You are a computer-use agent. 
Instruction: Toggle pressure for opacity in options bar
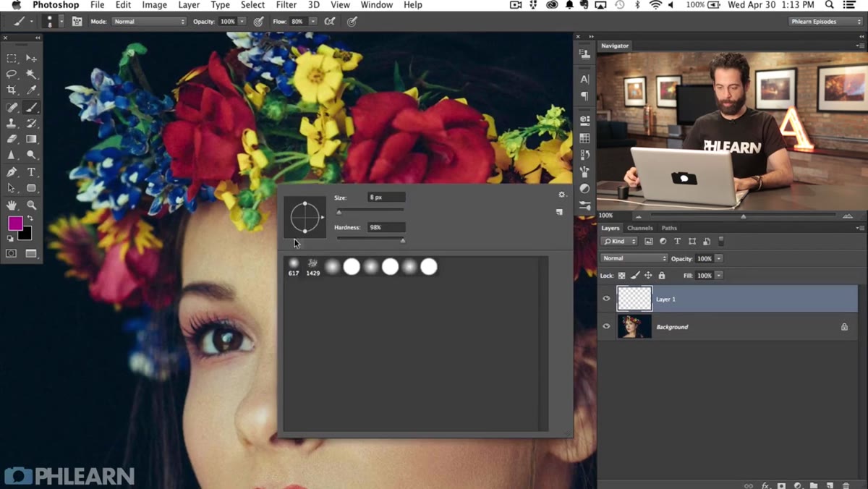[258, 22]
